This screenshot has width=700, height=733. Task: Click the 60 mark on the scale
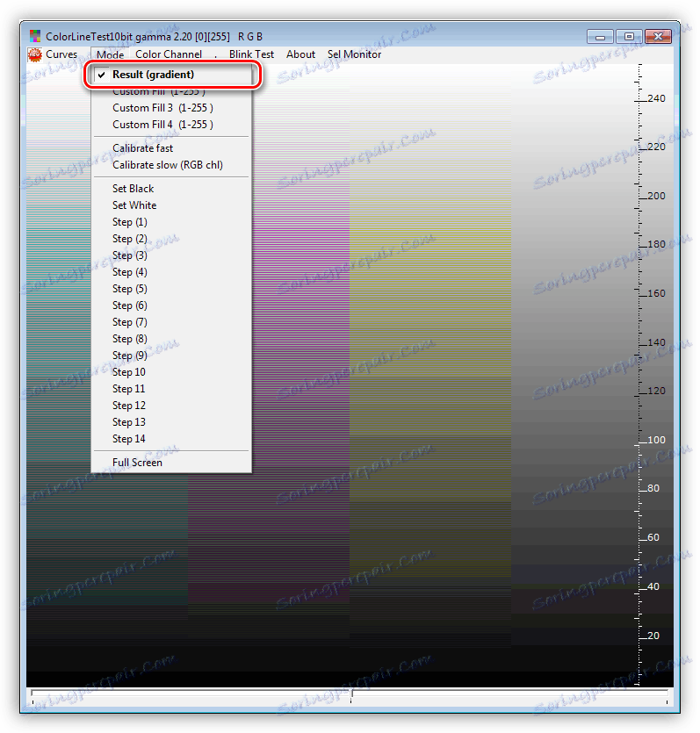653,537
